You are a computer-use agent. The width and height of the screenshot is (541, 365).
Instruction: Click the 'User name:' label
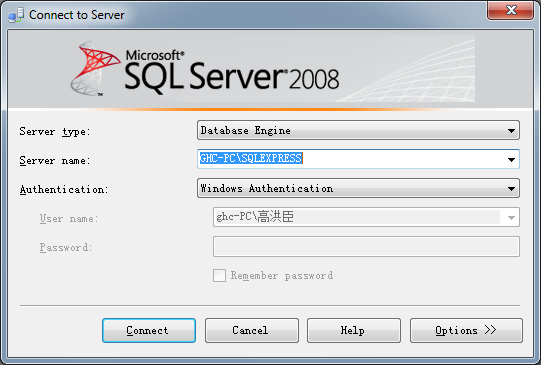[69, 218]
